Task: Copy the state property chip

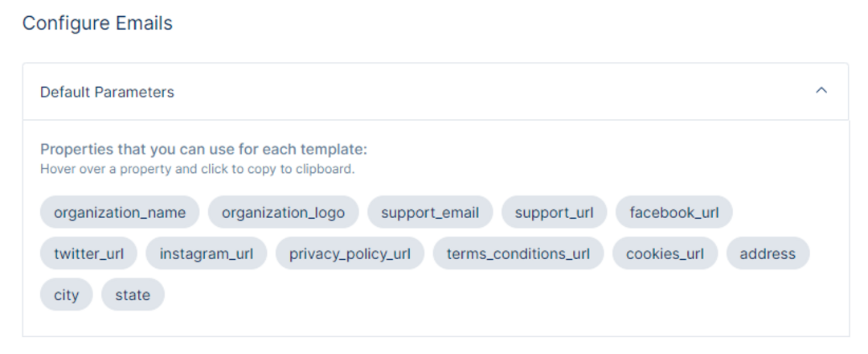Action: tap(133, 294)
